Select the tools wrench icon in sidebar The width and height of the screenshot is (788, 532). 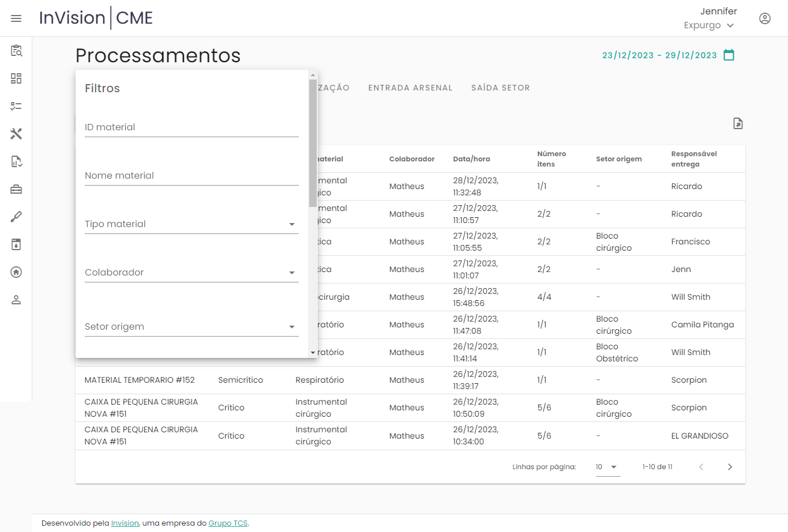pos(16,134)
